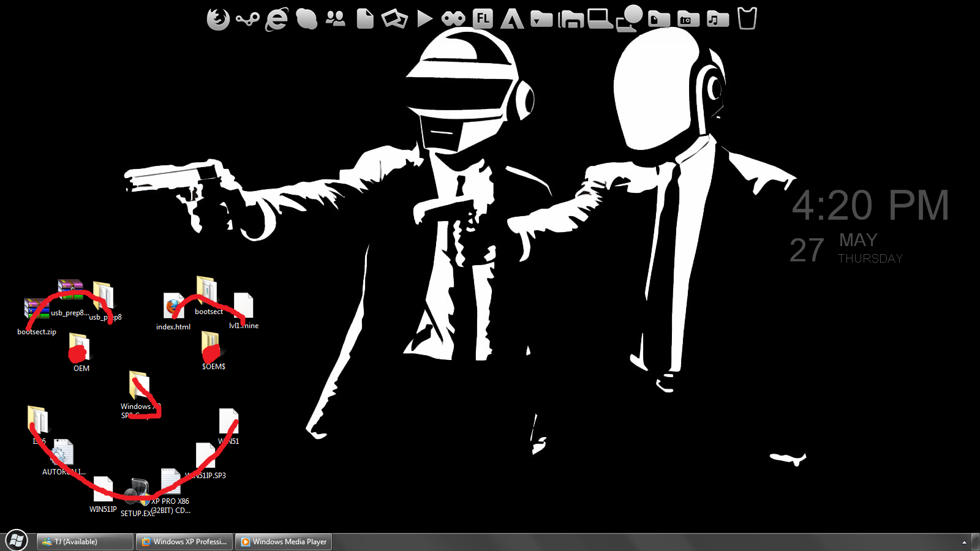
Task: Select the index.html file icon
Action: point(173,312)
